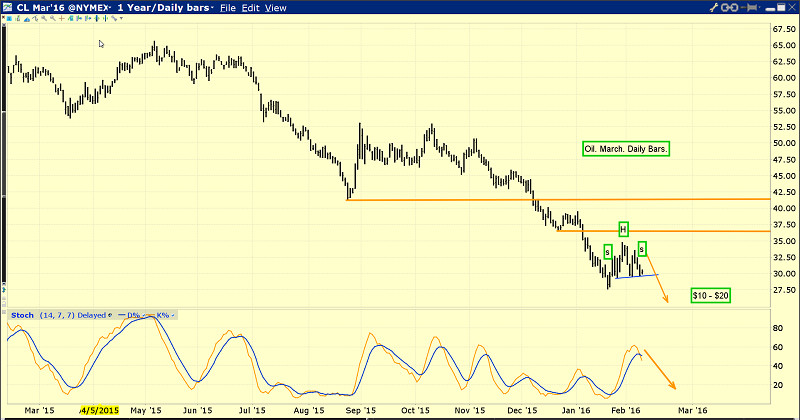Select the orange down arrow in Stoch panel
Viewport: 800px width, 420px height.
pyautogui.click(x=660, y=369)
